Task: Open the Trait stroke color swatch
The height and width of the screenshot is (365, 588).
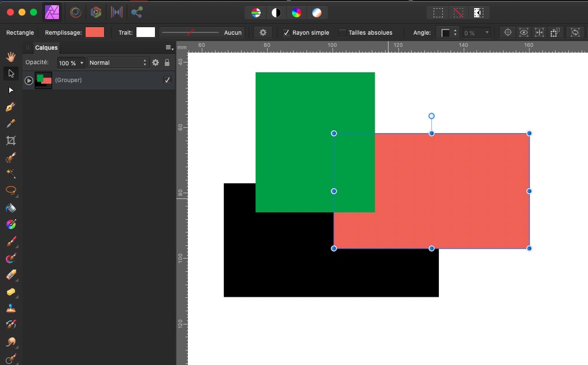Action: click(146, 32)
